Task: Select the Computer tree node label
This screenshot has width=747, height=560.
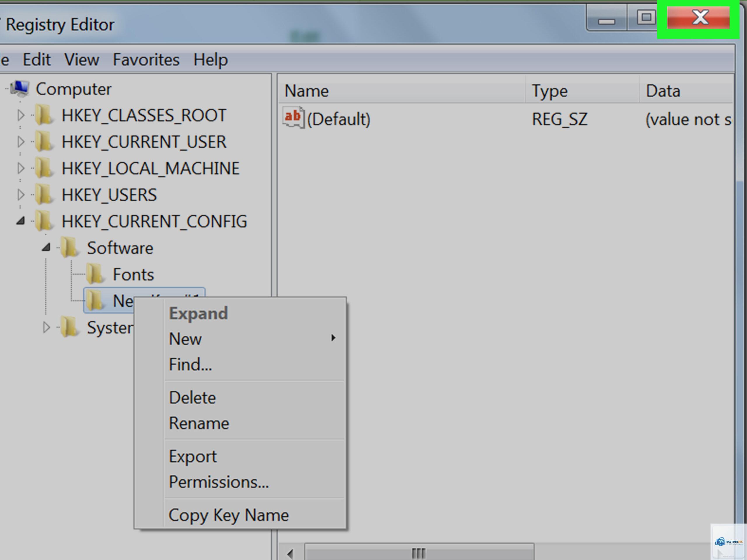Action: 74,90
